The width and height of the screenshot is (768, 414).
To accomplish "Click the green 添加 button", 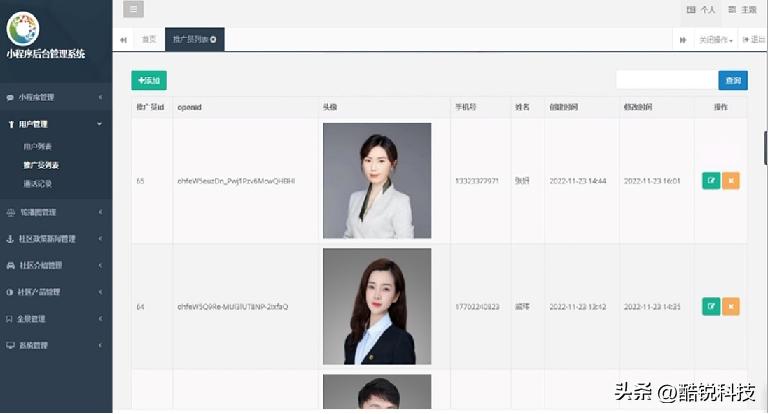I will 149,80.
